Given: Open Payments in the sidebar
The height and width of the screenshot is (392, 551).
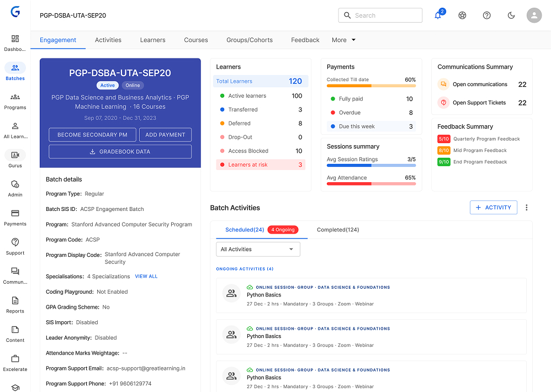Looking at the screenshot, I should (x=15, y=214).
